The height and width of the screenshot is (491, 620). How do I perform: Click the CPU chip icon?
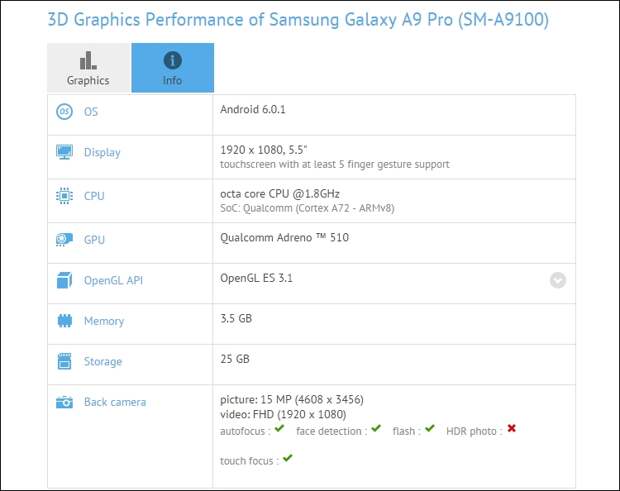64,196
